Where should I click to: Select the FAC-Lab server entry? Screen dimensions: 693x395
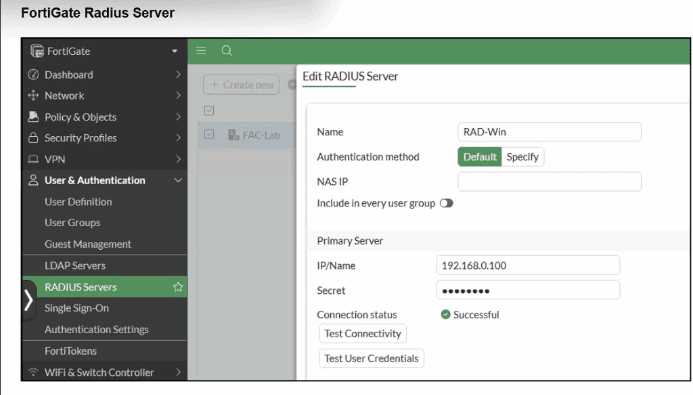click(x=261, y=135)
